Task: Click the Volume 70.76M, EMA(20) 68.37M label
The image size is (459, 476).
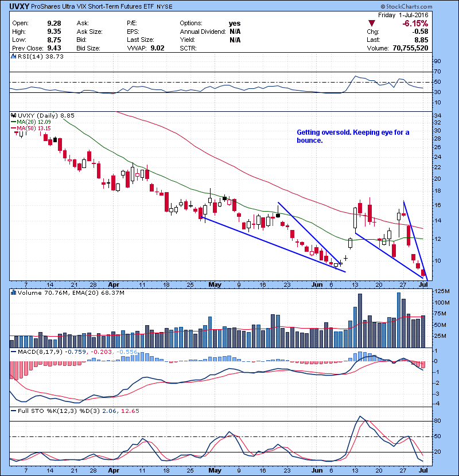Action: [71, 293]
